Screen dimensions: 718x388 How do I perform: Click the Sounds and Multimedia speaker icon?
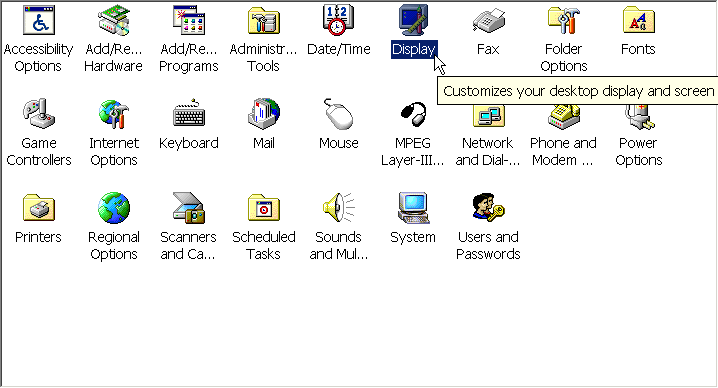coord(338,208)
